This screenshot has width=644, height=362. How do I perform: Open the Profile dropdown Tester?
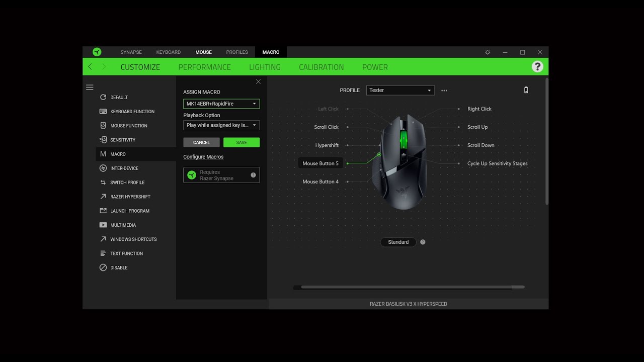click(x=400, y=90)
